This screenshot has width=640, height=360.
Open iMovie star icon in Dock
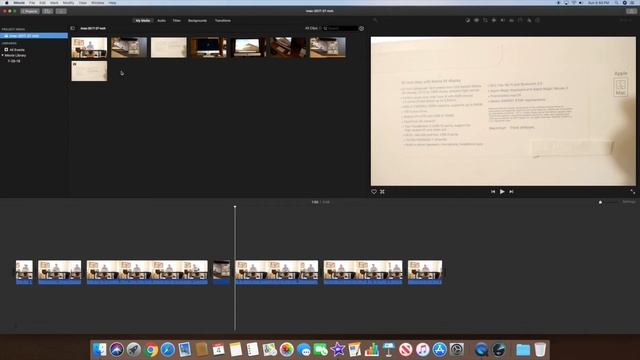[x=338, y=350]
